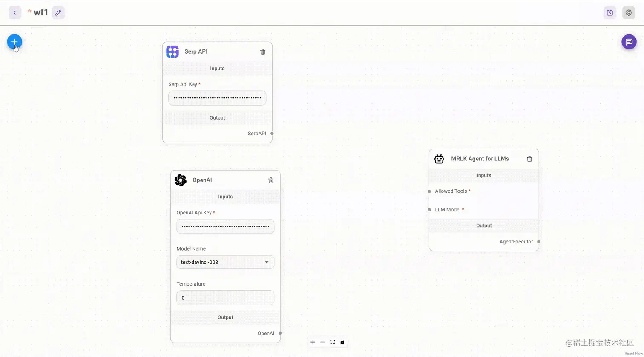Zoom out the canvas with minus control
Screen dimensions: 644x357
click(x=323, y=342)
